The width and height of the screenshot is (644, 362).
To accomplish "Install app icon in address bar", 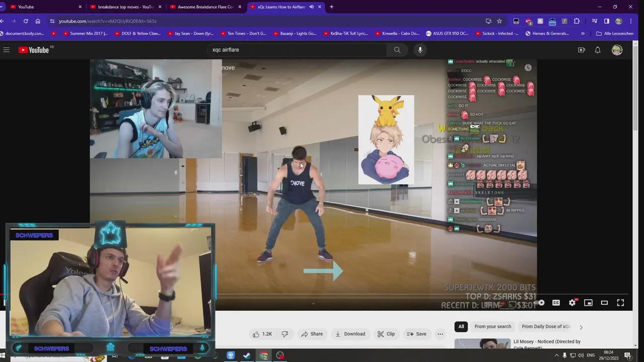I will click(489, 21).
